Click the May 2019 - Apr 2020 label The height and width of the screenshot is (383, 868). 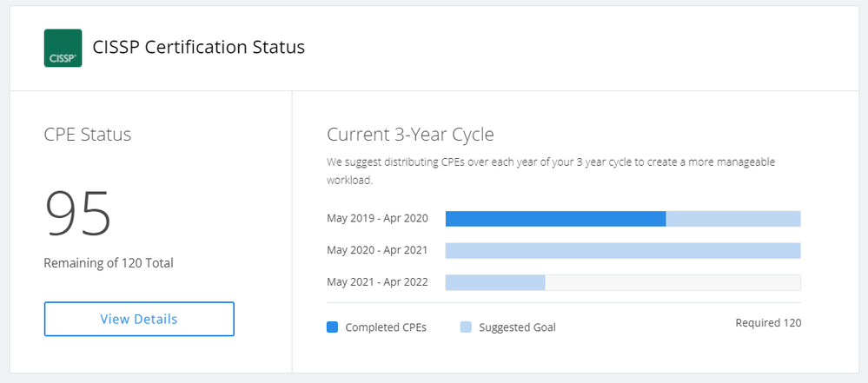(x=377, y=218)
